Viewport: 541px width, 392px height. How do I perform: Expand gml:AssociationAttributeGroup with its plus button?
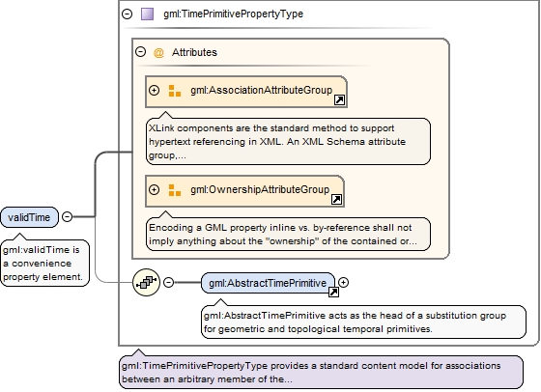point(154,91)
